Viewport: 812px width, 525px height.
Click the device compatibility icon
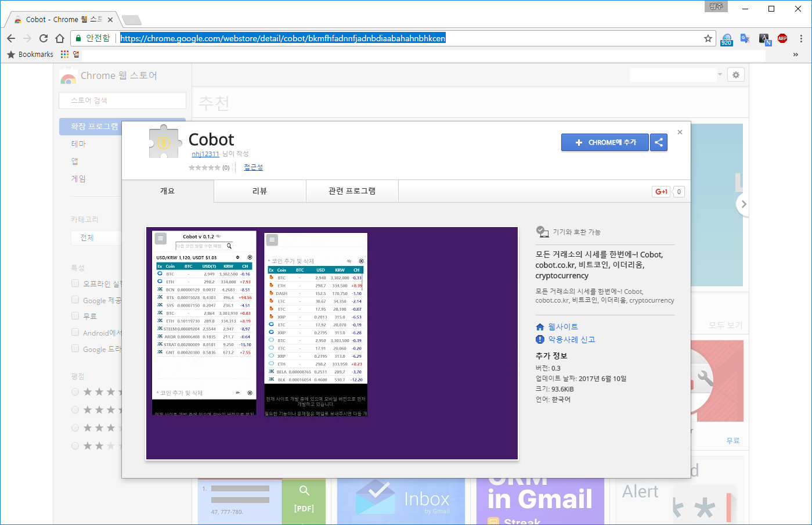[x=542, y=232]
